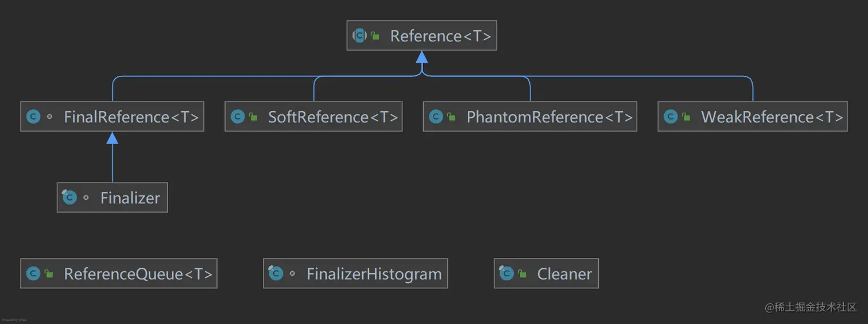Click the green public lock icon on Reference<T>
This screenshot has height=324, width=868.
pyautogui.click(x=375, y=36)
